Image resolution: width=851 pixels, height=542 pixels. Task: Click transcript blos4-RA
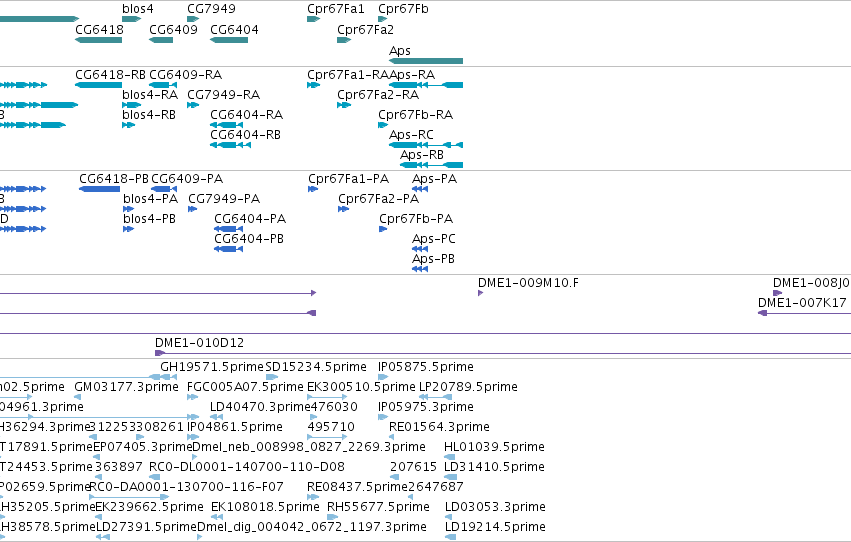(x=150, y=95)
